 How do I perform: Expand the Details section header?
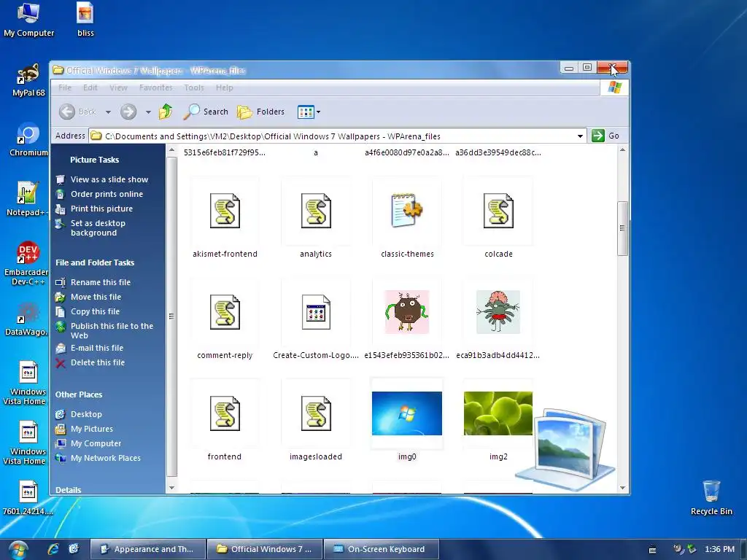(68, 489)
